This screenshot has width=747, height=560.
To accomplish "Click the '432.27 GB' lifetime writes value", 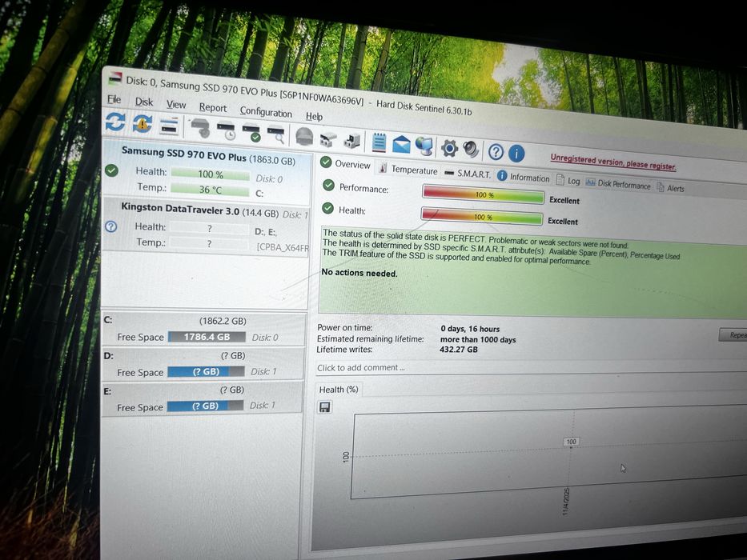I will point(458,350).
